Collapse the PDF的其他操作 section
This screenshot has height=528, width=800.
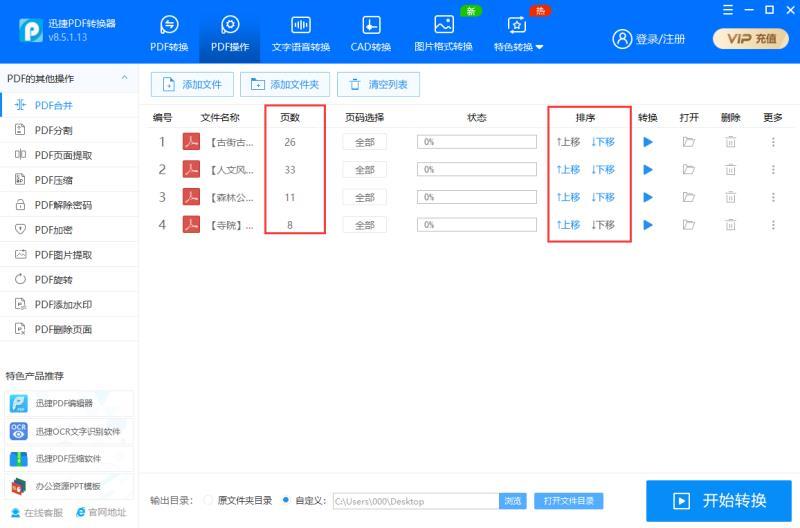pos(124,78)
